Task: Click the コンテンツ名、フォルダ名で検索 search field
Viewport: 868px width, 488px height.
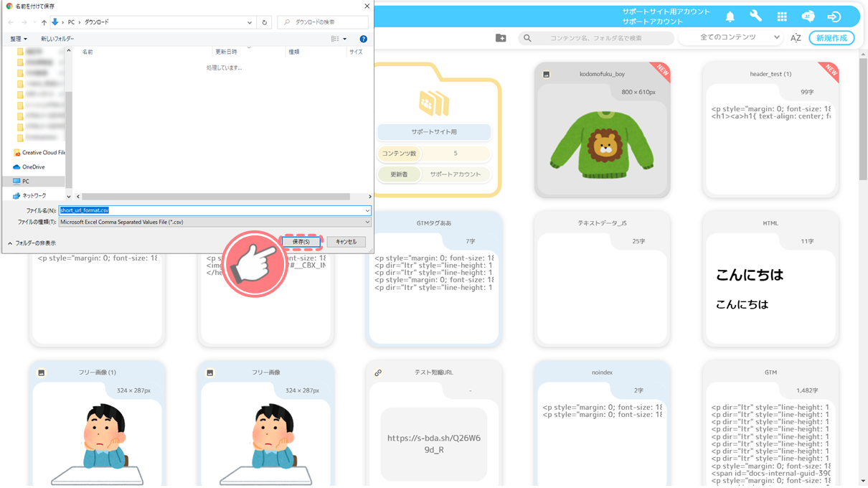Action: click(595, 38)
